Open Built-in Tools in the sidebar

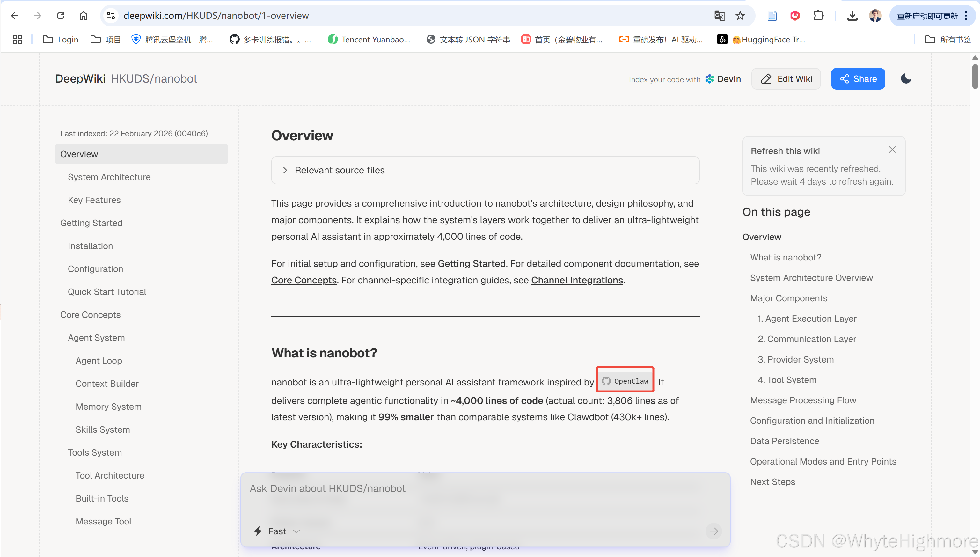pos(102,498)
